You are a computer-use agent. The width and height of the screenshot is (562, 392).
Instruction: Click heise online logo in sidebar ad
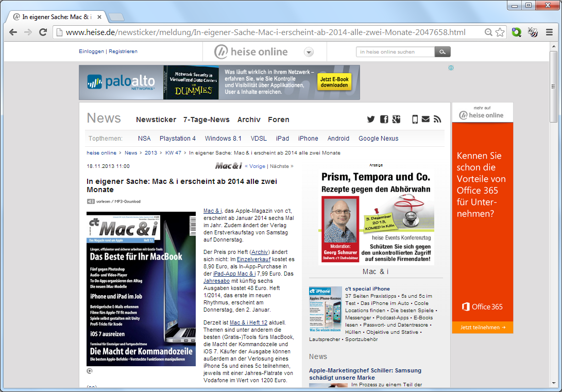click(482, 115)
